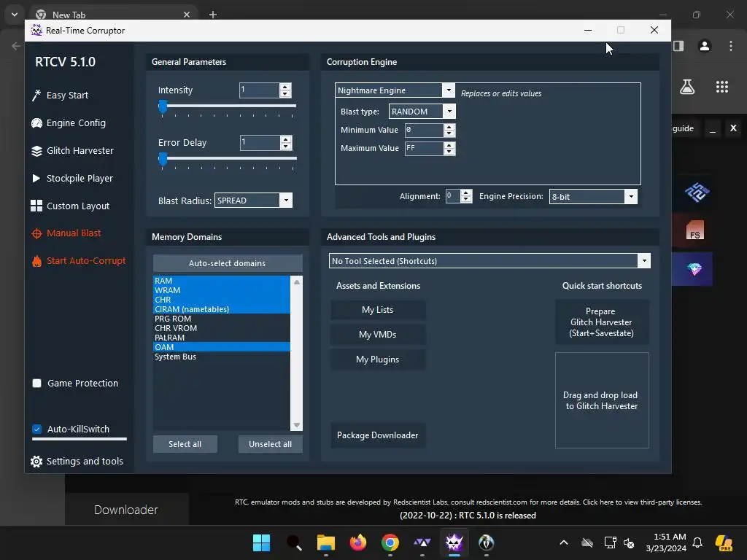Select the New Tab browser tab

pos(113,15)
